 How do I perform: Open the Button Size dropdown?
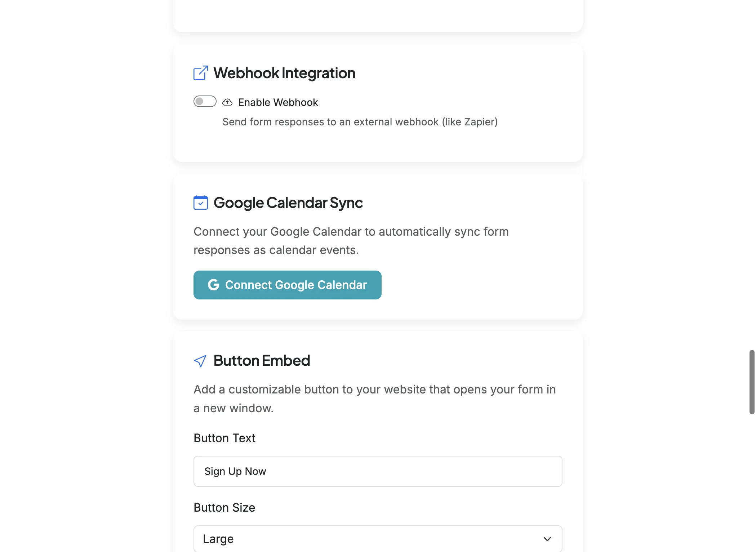tap(377, 539)
